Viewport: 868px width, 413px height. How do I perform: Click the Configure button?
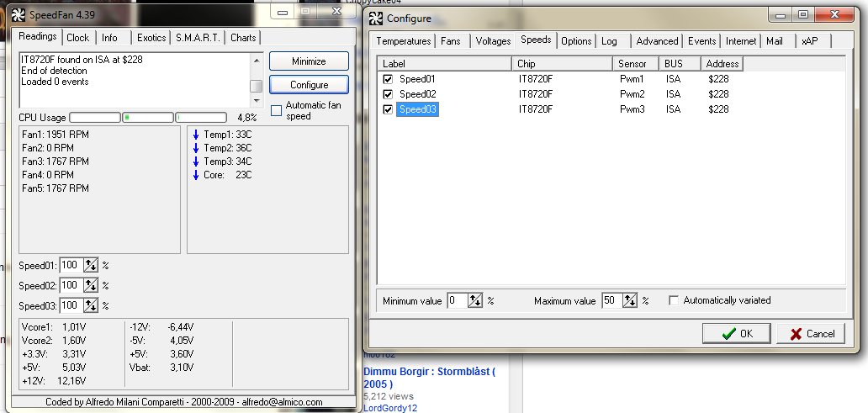click(x=309, y=85)
